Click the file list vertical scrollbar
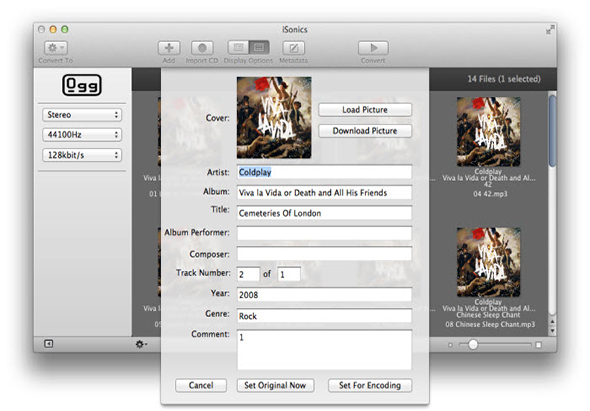Image resolution: width=590 pixels, height=411 pixels. click(552, 131)
